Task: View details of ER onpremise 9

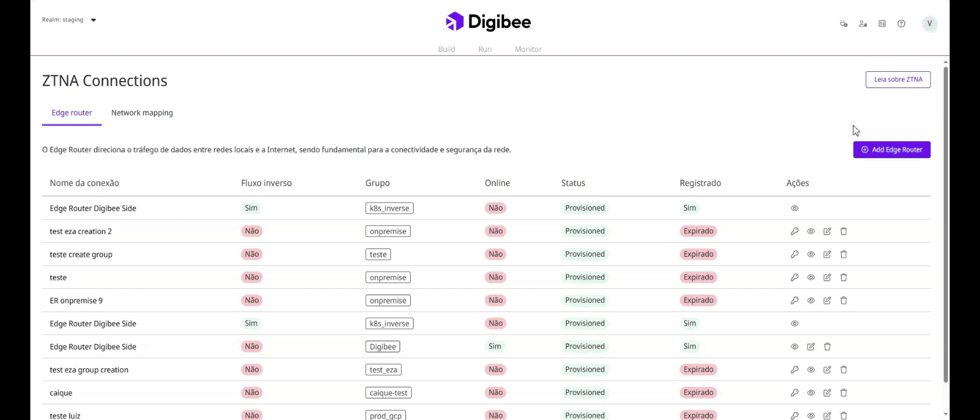Action: click(811, 300)
